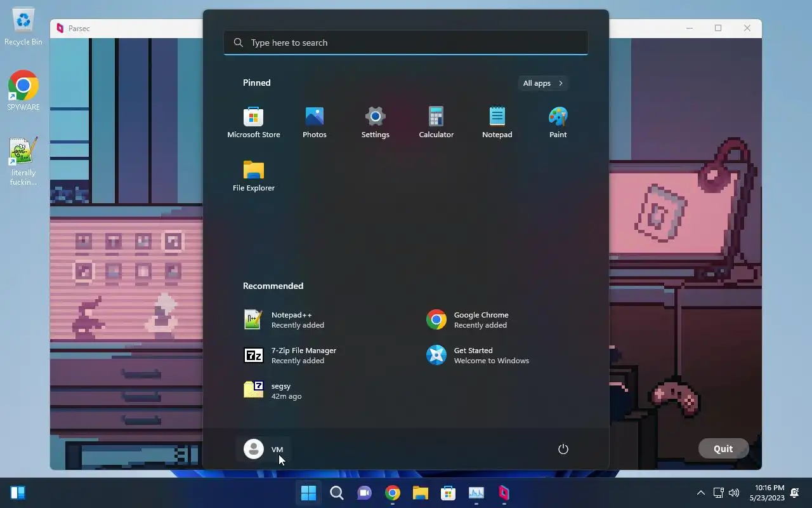Click the volume icon in the system tray

pyautogui.click(x=734, y=493)
